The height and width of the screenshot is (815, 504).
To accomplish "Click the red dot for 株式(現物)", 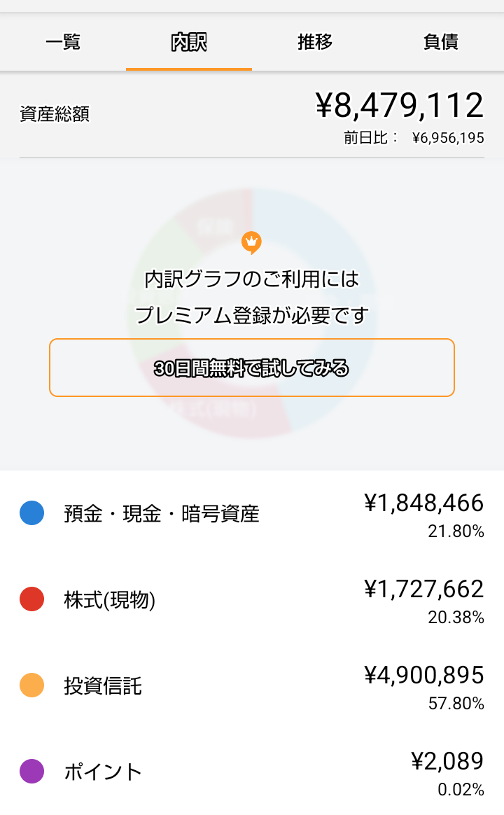I will (x=31, y=599).
